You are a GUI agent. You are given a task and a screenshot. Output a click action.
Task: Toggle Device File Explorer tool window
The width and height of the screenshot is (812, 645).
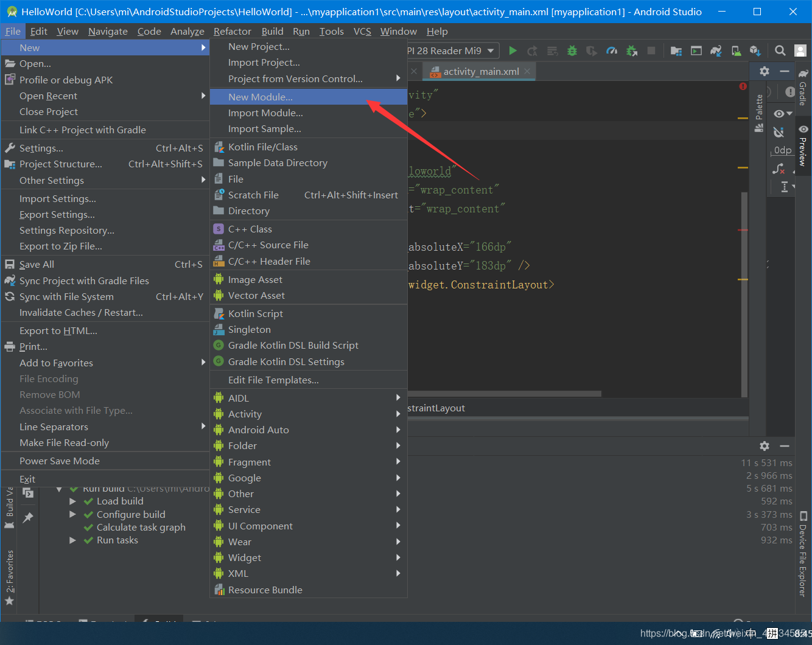point(803,554)
